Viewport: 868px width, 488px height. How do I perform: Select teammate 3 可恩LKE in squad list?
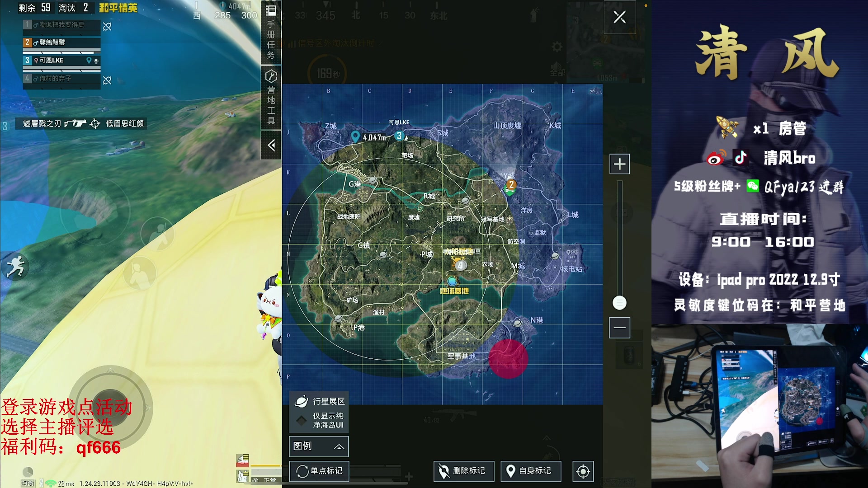[x=61, y=62]
